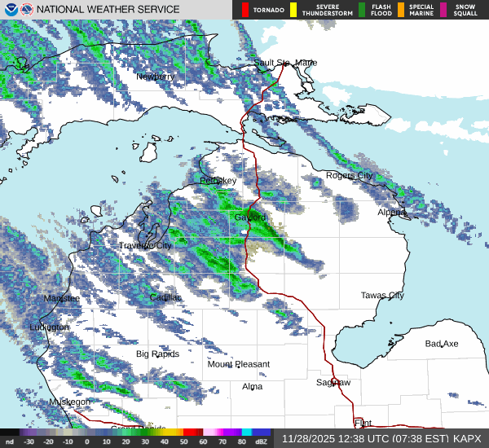Click the 20 dBZ mark on reflectivity scale
489x448 pixels.
click(126, 441)
